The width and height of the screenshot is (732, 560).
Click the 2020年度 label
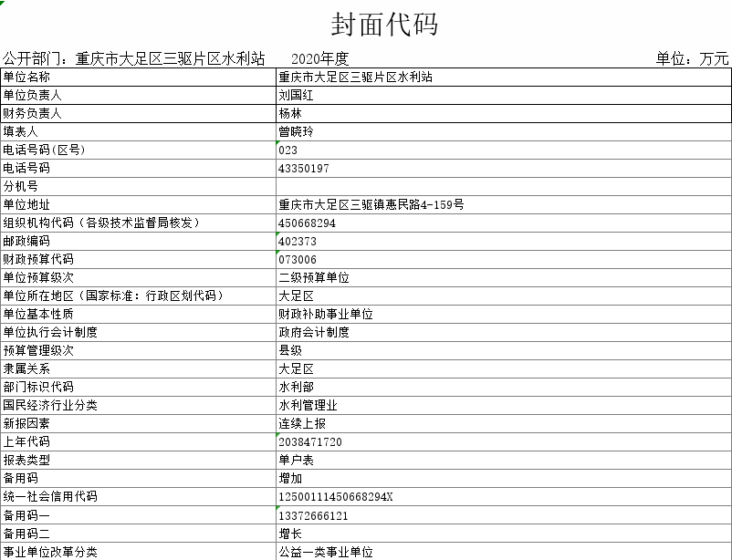(x=320, y=58)
